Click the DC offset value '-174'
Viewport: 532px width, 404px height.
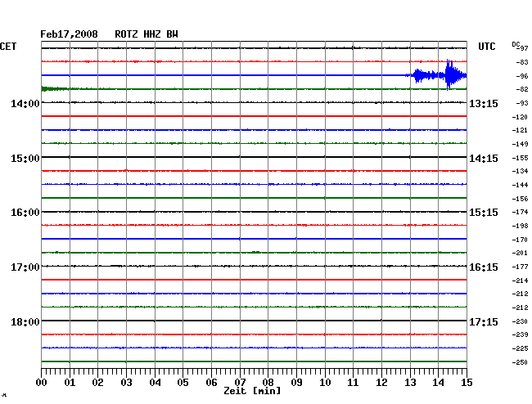(520, 212)
